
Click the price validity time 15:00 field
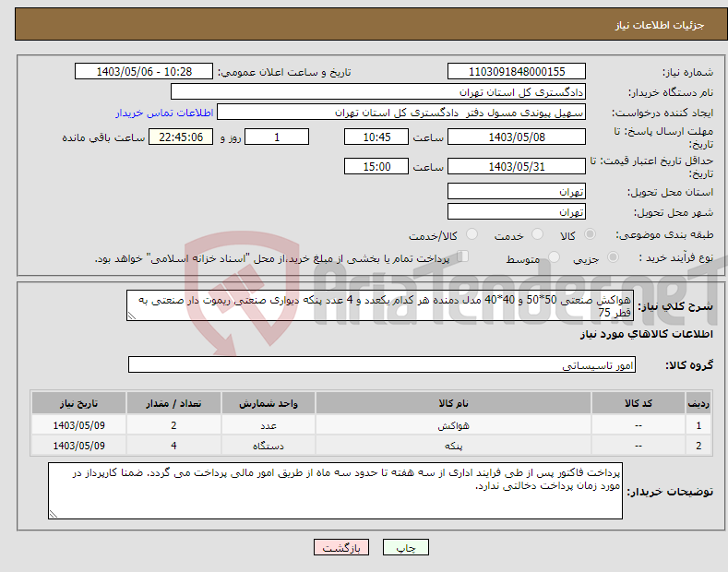point(376,166)
